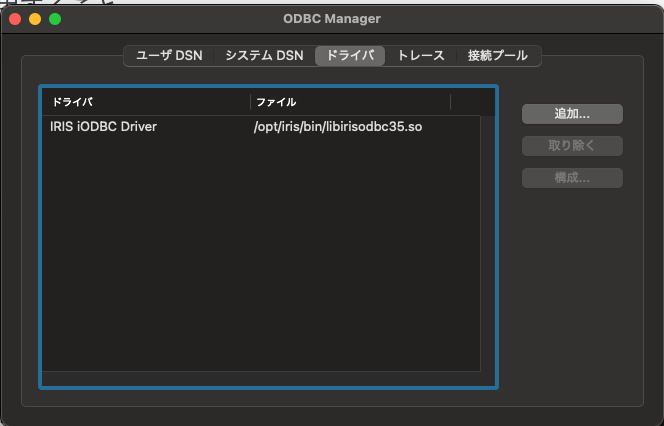Zoom window with the green button

click(x=55, y=19)
